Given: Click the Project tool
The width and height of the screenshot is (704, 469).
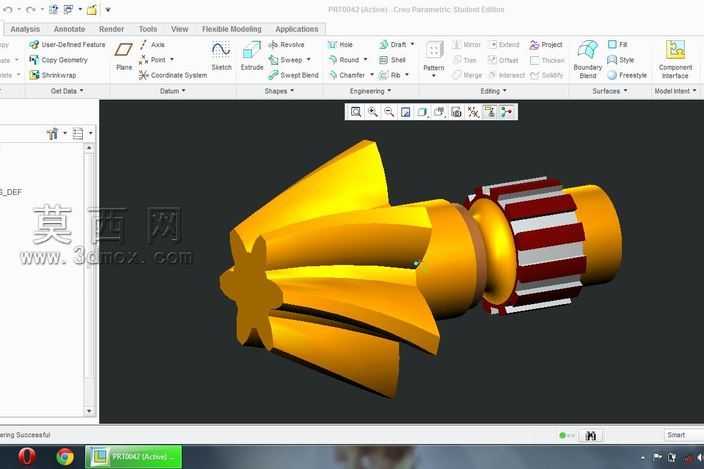Looking at the screenshot, I should (x=546, y=44).
